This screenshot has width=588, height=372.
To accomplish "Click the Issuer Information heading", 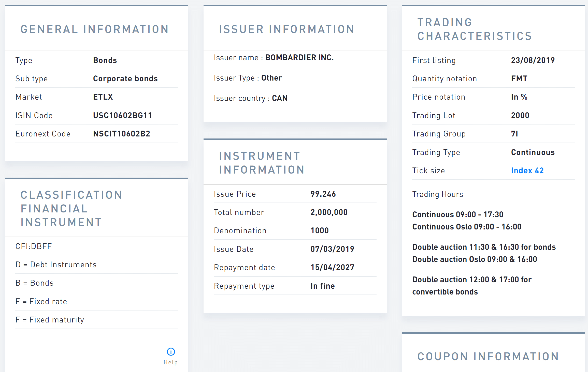I will 287,29.
